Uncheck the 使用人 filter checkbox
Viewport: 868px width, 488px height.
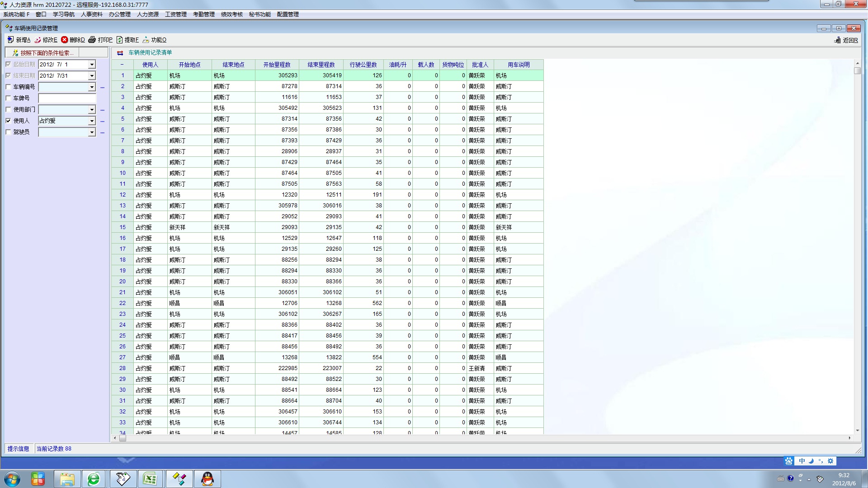[8, 121]
